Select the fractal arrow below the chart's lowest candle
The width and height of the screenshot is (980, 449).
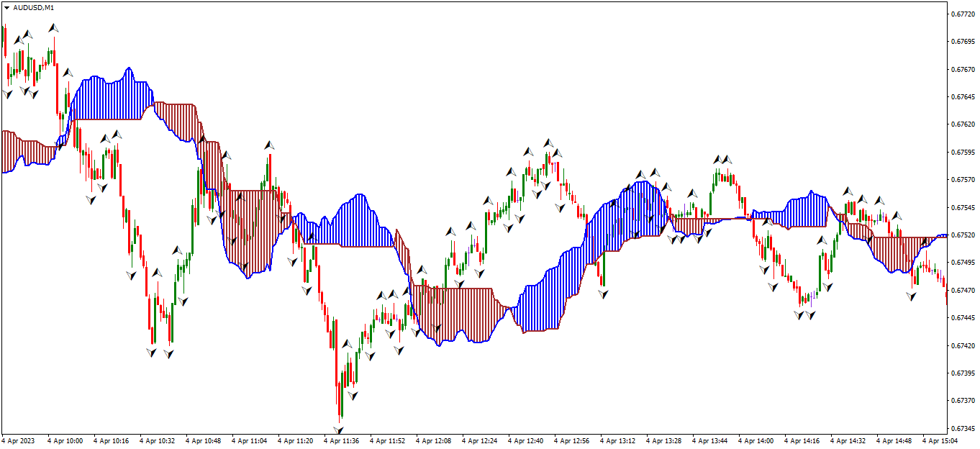click(339, 430)
